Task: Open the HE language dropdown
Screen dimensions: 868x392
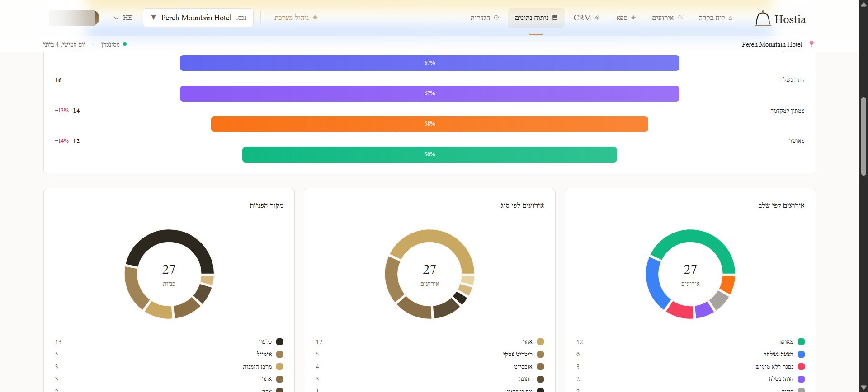Action: tap(123, 18)
